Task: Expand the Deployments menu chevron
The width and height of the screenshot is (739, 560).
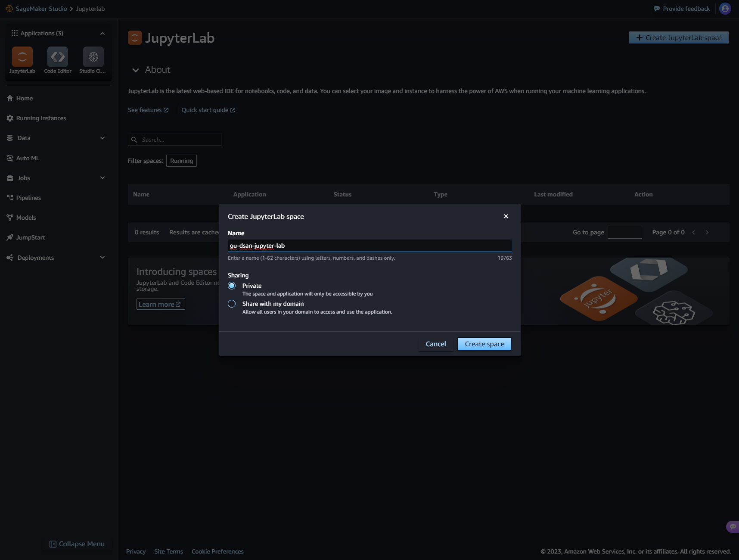Action: (x=102, y=258)
